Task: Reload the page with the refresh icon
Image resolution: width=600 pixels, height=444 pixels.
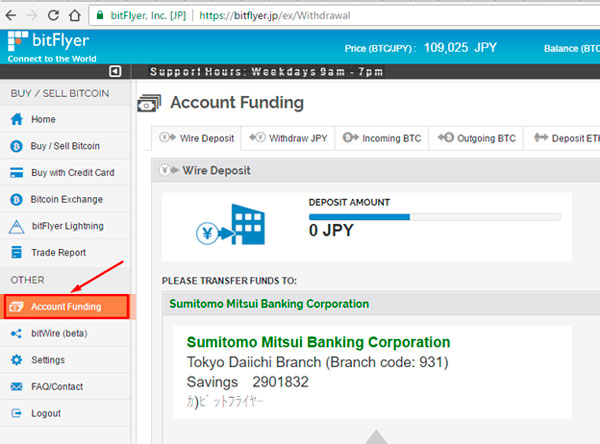Action: (x=53, y=15)
